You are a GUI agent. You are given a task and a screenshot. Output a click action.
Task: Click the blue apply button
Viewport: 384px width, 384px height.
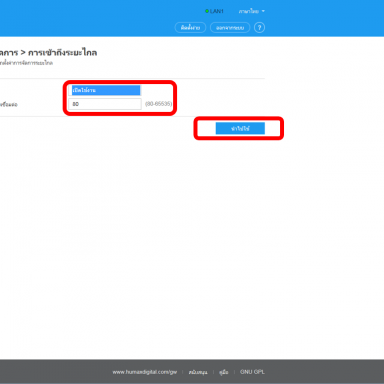point(240,128)
